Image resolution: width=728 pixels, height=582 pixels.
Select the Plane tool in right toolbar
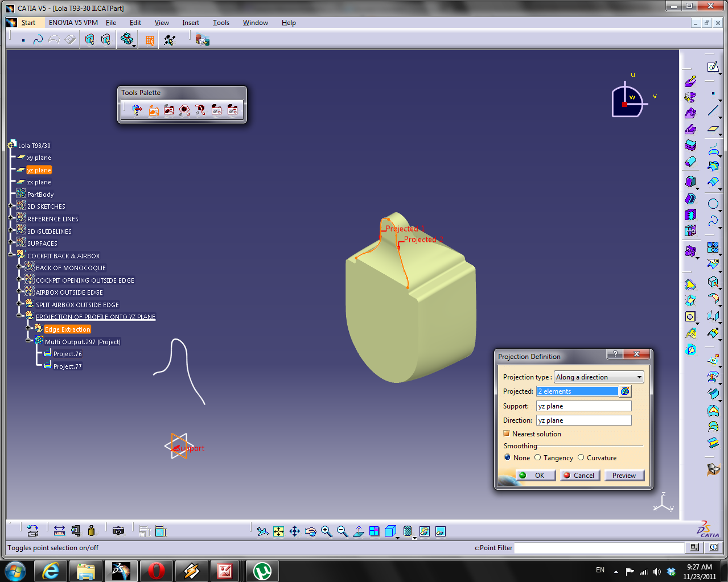click(x=713, y=130)
